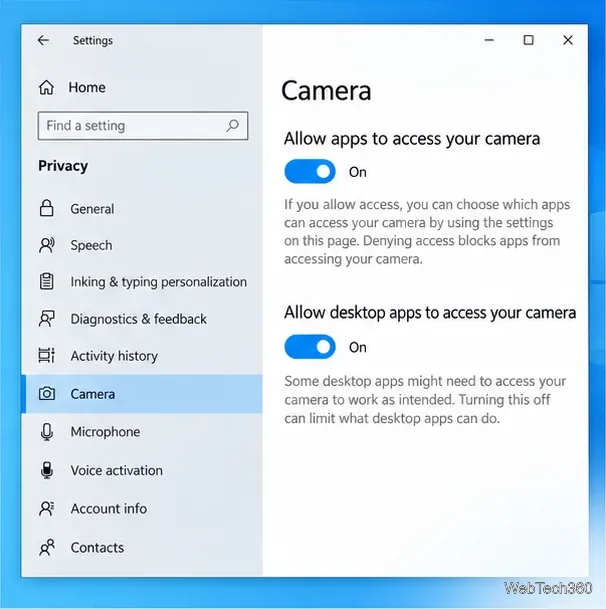
Task: Select Camera label in sidebar
Action: click(x=93, y=394)
